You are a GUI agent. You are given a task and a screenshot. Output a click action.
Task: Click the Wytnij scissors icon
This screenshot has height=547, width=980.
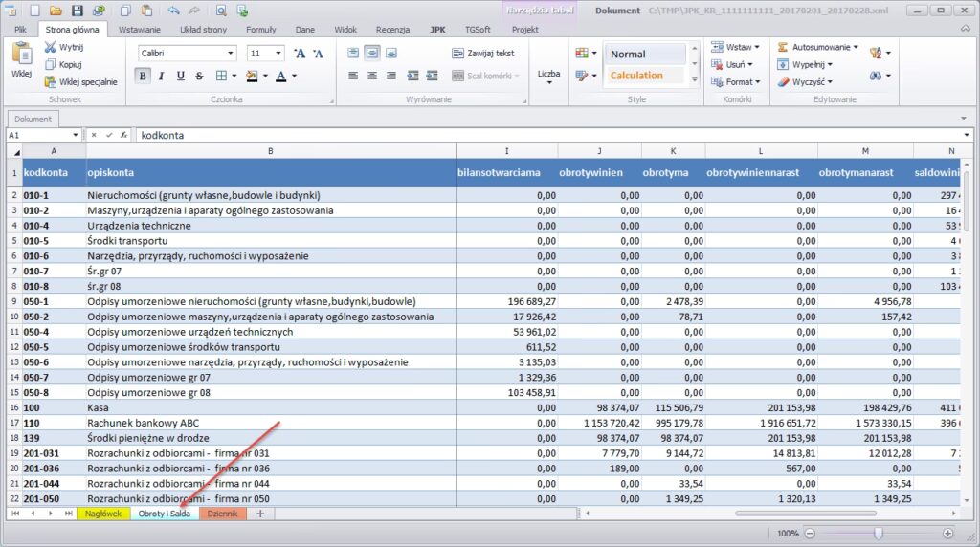pyautogui.click(x=51, y=47)
